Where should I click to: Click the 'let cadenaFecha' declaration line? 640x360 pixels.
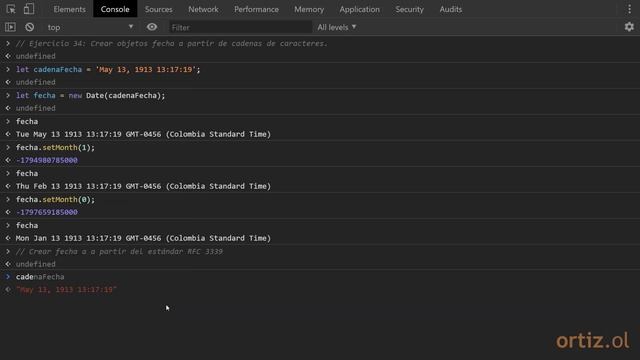108,69
